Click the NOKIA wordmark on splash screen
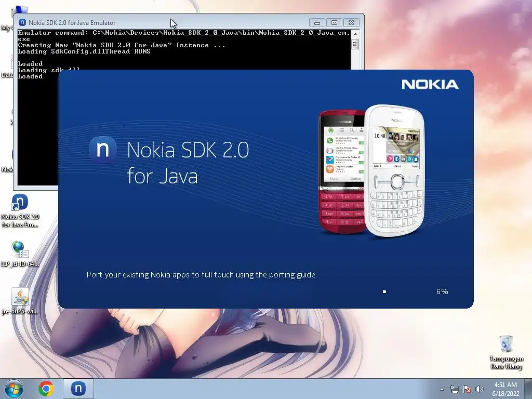532x399 pixels. [x=430, y=85]
